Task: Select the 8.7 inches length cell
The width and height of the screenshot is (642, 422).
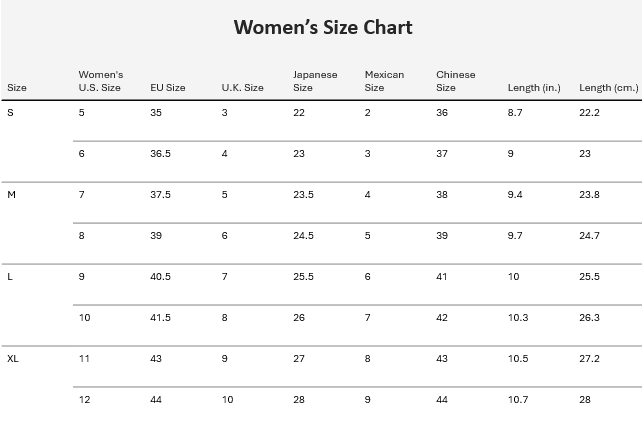Action: click(x=515, y=113)
